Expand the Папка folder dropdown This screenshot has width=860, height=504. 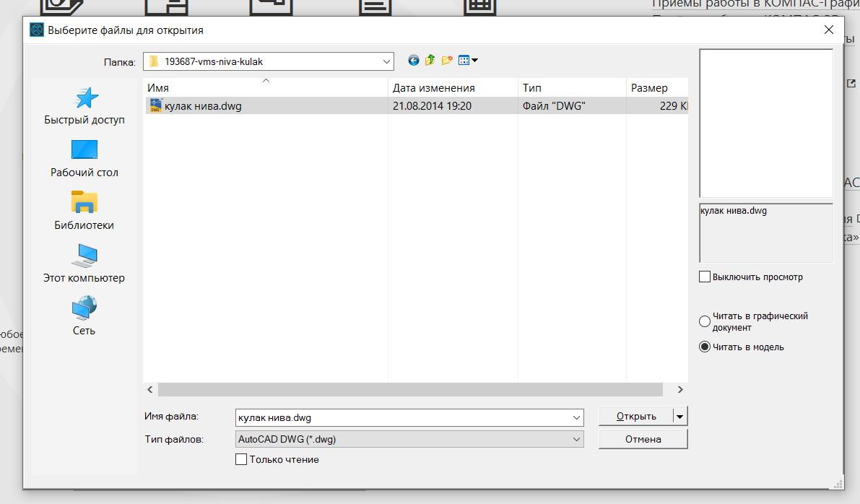pyautogui.click(x=386, y=61)
